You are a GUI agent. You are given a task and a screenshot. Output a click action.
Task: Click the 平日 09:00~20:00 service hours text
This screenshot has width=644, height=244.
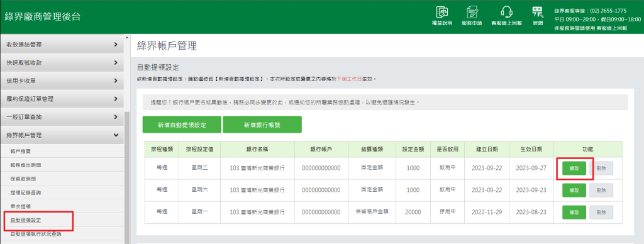pos(597,19)
